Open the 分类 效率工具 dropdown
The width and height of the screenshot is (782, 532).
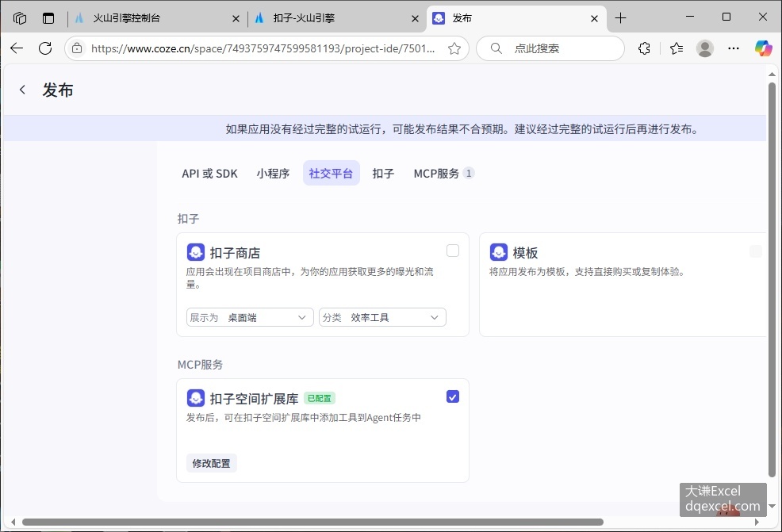[x=382, y=317]
